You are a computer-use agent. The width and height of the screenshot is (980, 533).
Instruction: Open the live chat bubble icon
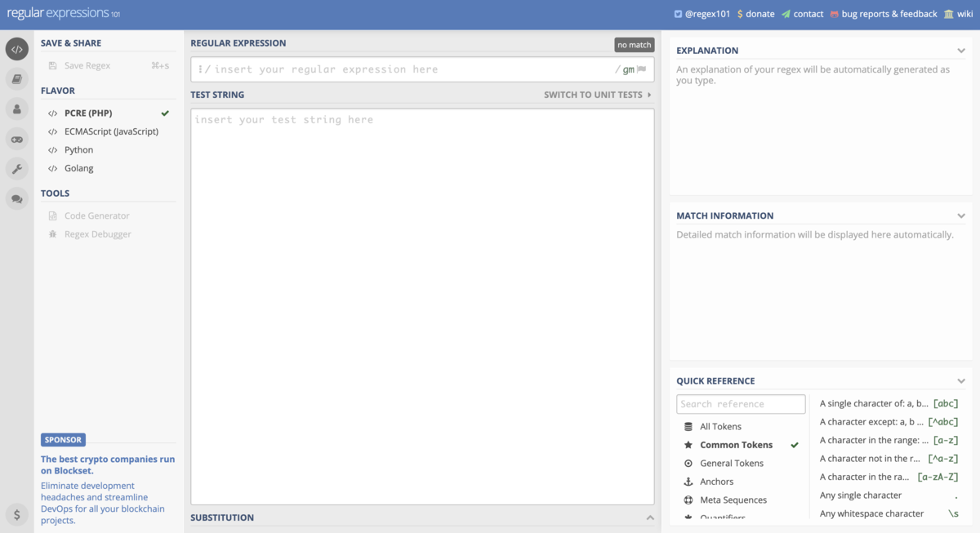tap(16, 198)
